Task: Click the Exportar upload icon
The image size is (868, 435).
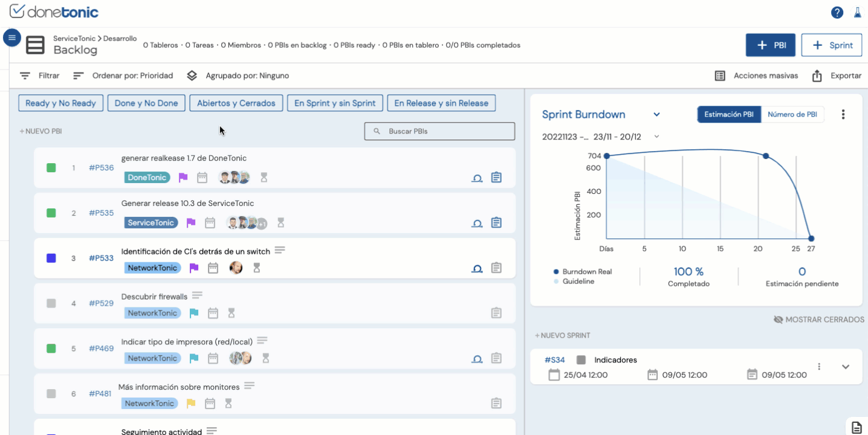Action: coord(817,76)
